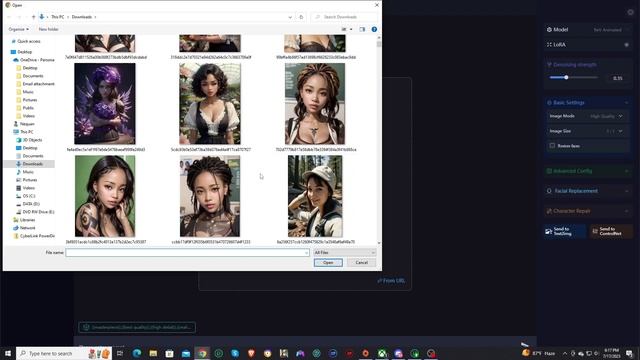Select DVD RW Drive (E:)
640x360 pixels.
[35, 212]
